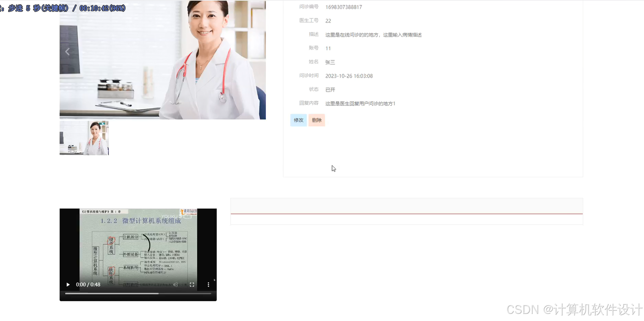Image resolution: width=644 pixels, height=321 pixels.
Task: Play the embedded course video
Action: coord(68,285)
